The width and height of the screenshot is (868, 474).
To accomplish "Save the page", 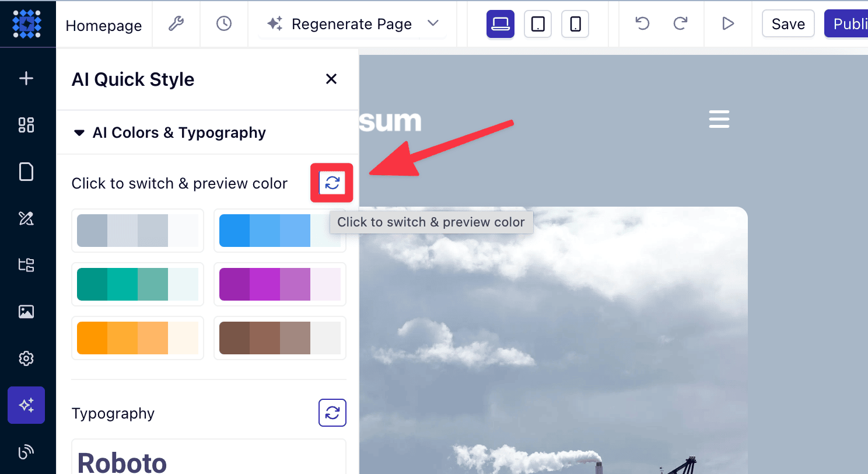I will (x=788, y=24).
